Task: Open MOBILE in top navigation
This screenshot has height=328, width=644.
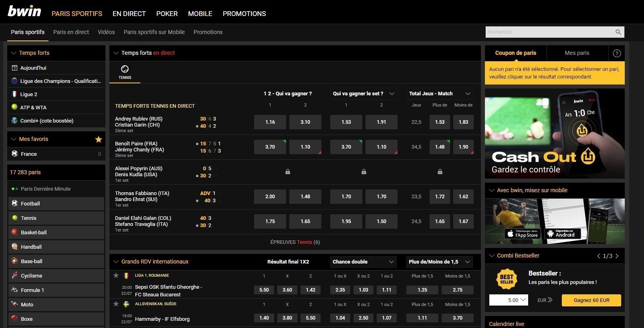Action: pyautogui.click(x=200, y=14)
